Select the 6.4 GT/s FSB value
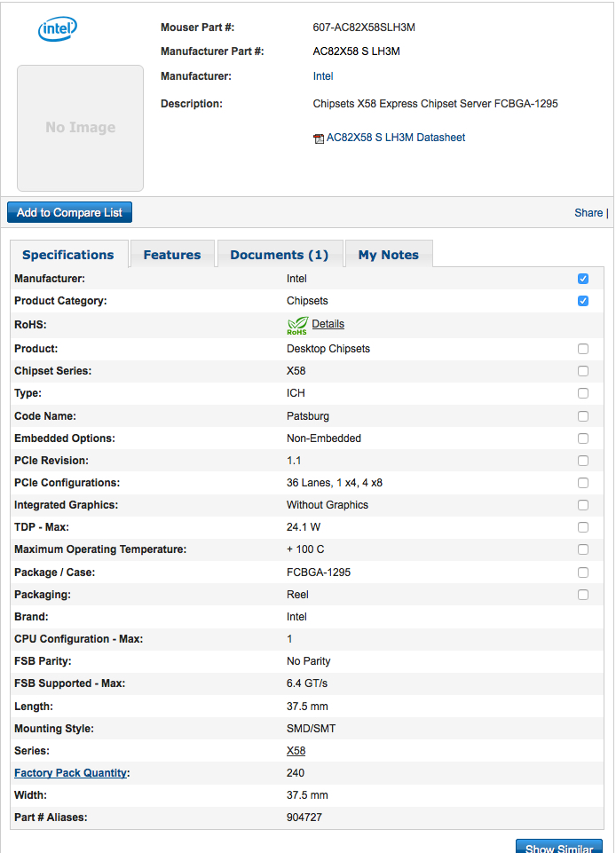The height and width of the screenshot is (853, 616). click(x=307, y=683)
